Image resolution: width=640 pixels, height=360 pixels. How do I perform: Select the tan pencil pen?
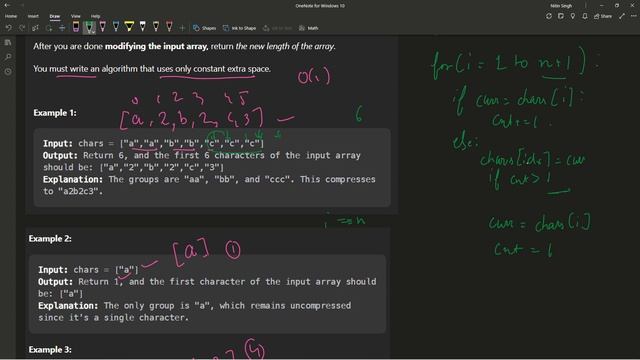pos(156,27)
